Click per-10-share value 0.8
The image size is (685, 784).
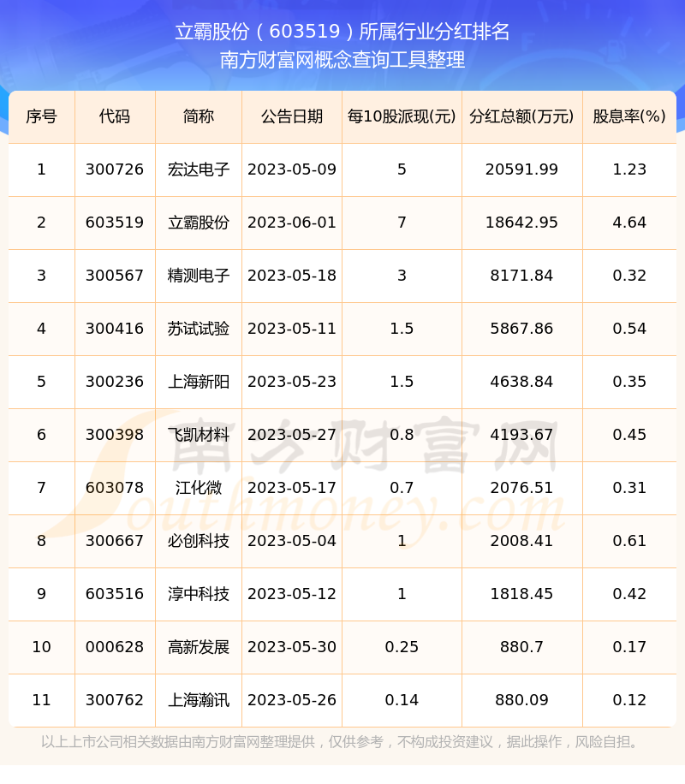click(x=402, y=435)
